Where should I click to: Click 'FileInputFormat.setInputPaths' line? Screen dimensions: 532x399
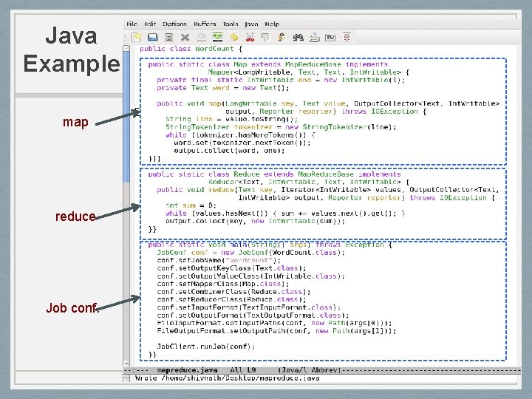(274, 323)
